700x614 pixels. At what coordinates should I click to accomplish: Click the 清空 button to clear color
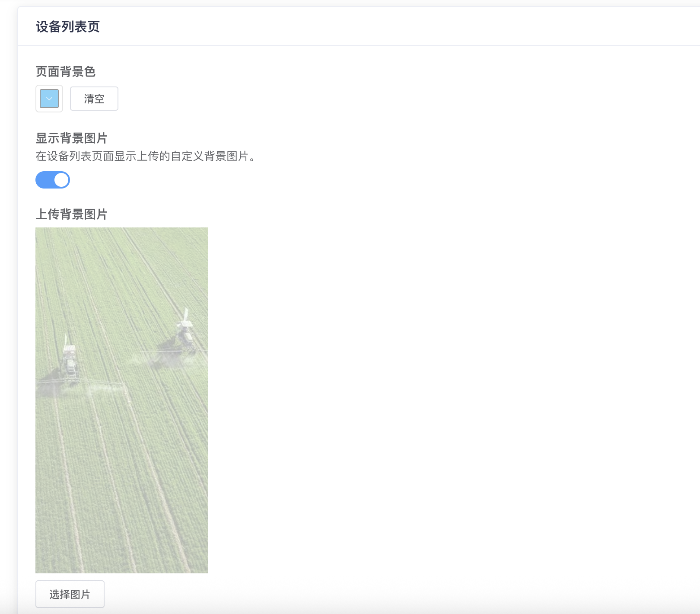coord(94,99)
